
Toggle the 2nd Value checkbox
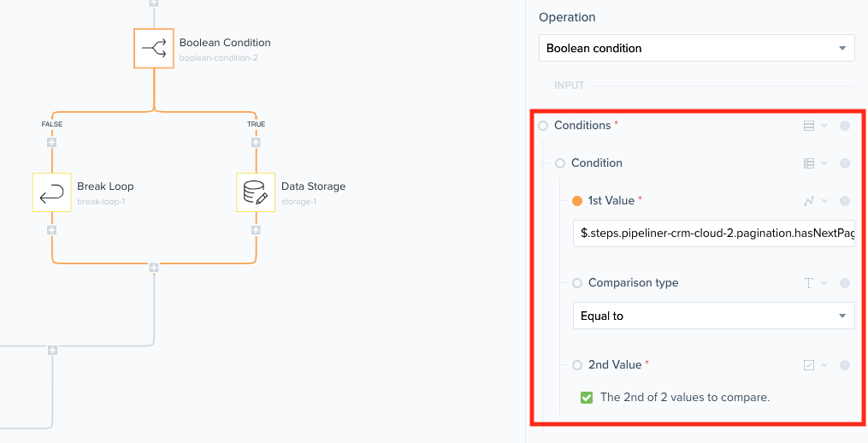587,397
